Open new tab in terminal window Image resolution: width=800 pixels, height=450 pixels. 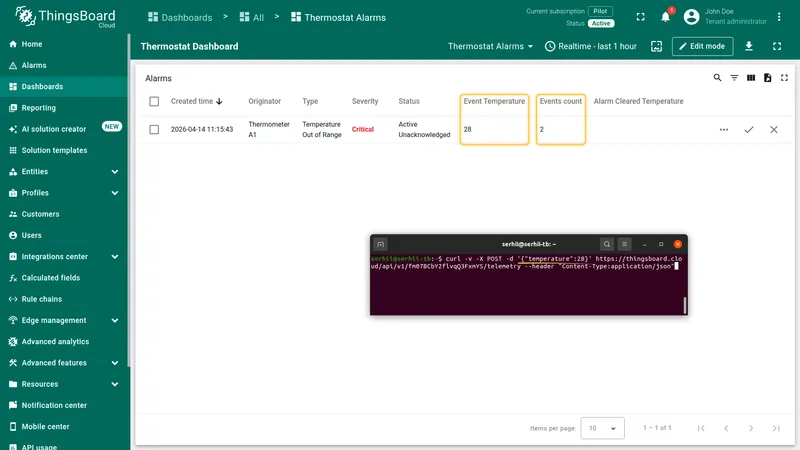(381, 244)
